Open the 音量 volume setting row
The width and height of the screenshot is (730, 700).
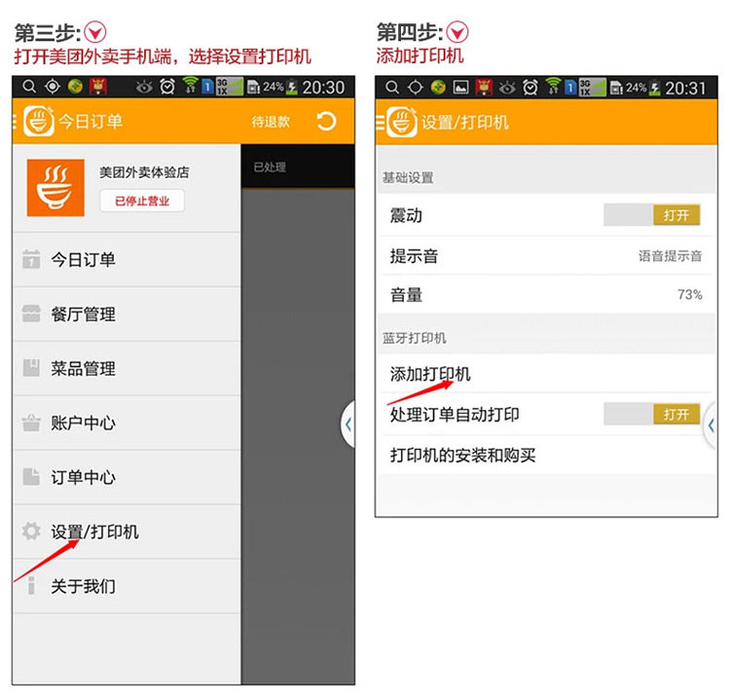point(546,294)
